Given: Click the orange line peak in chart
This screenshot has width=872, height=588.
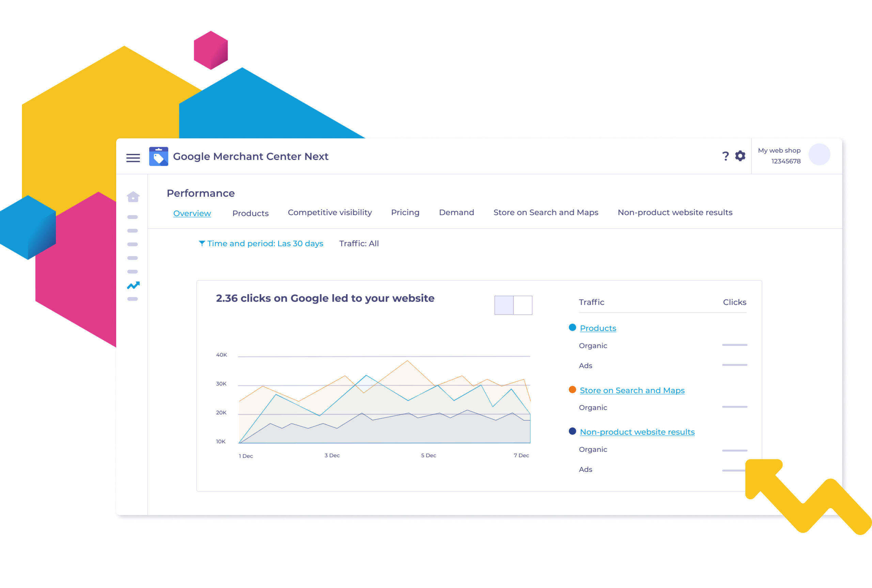Looking at the screenshot, I should tap(407, 361).
